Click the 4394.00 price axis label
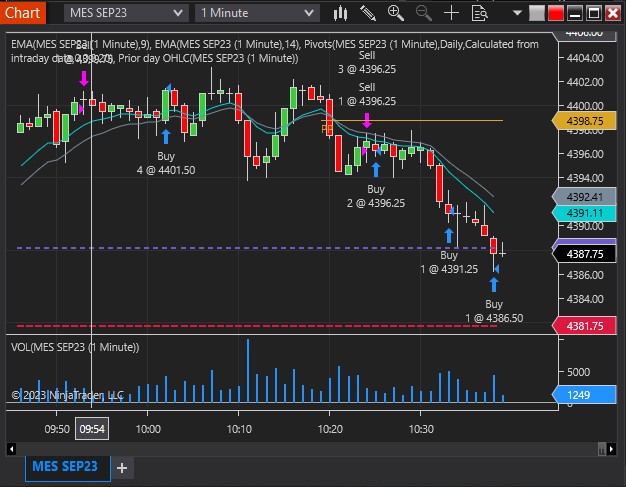Viewport: 626px width, 487px height. pyautogui.click(x=585, y=178)
